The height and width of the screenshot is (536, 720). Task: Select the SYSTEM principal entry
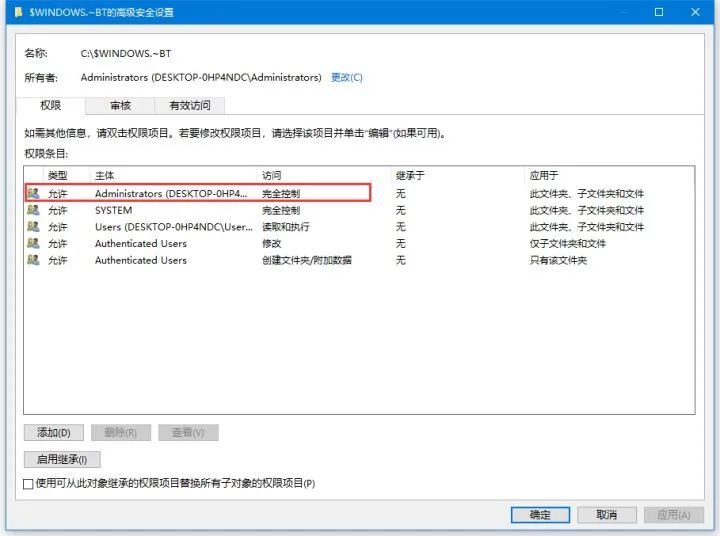point(113,210)
